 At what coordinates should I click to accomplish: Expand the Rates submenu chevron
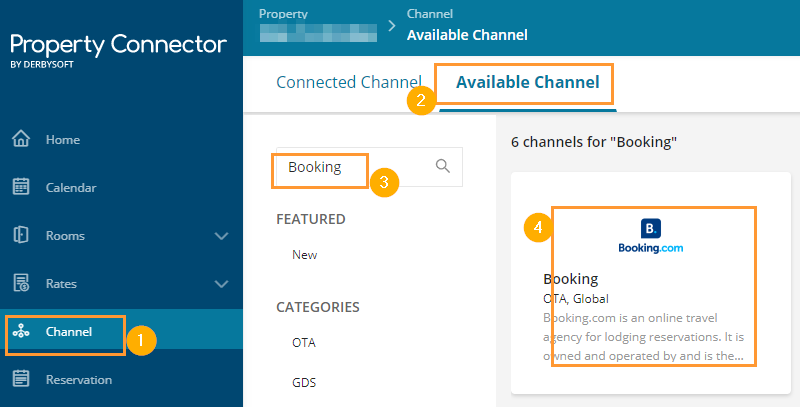[221, 284]
